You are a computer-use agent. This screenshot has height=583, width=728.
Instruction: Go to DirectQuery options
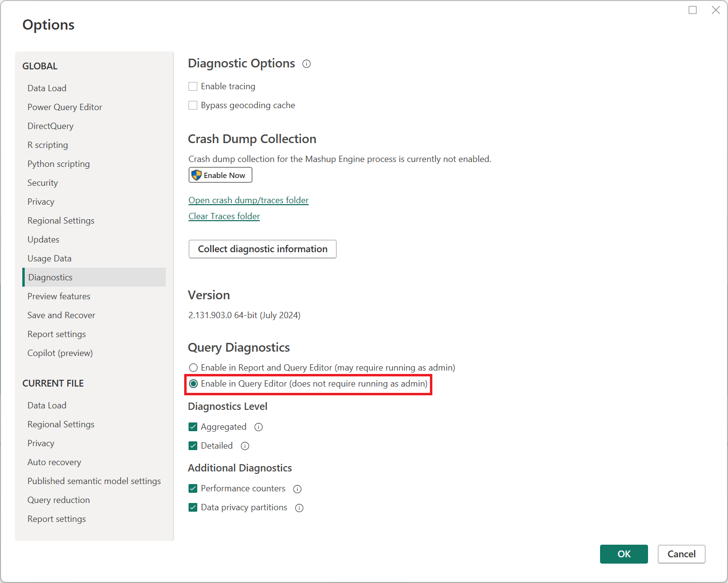[x=94, y=126]
